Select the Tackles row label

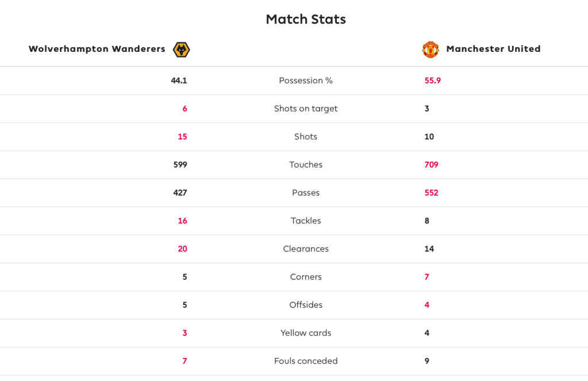[x=306, y=221]
